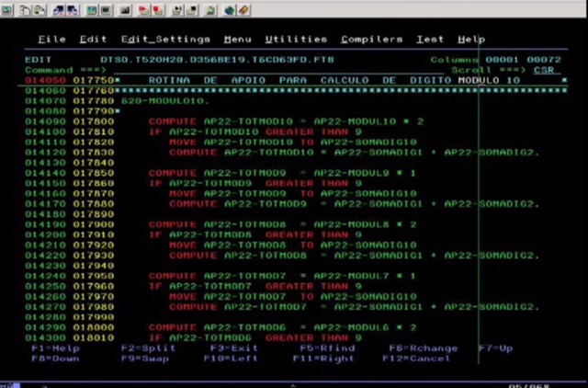Open the Test menu
This screenshot has height=388, width=588.
(x=430, y=40)
